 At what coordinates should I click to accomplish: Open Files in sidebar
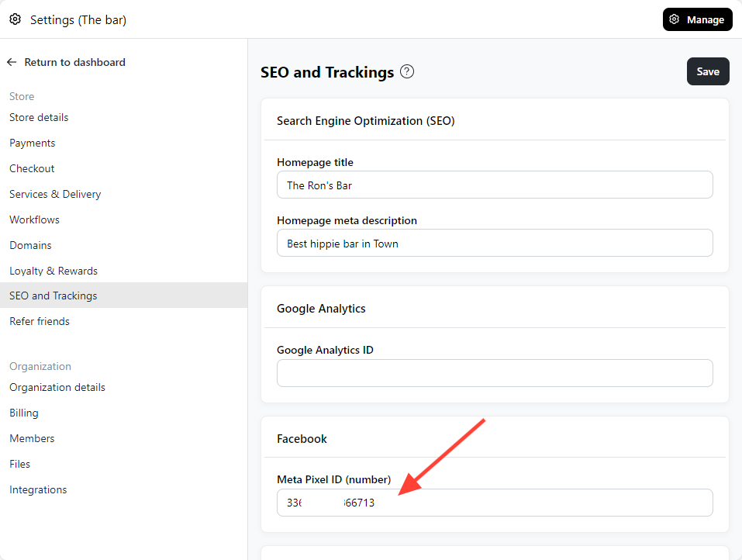20,464
